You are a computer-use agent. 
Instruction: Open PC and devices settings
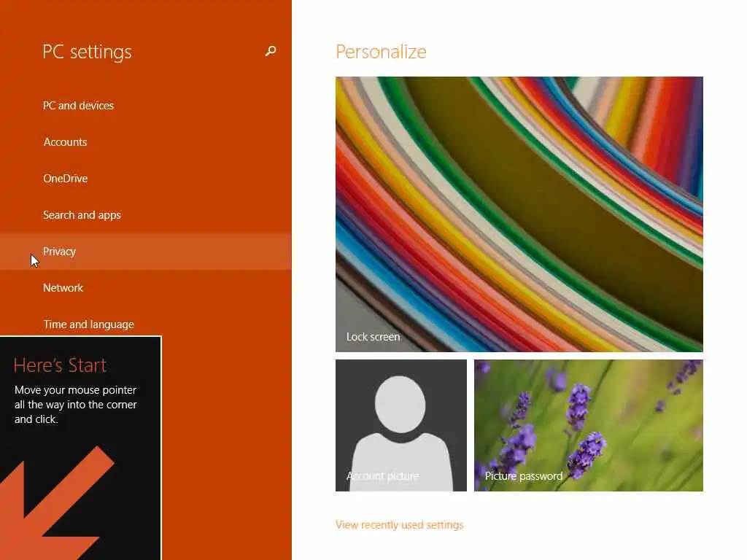(78, 105)
